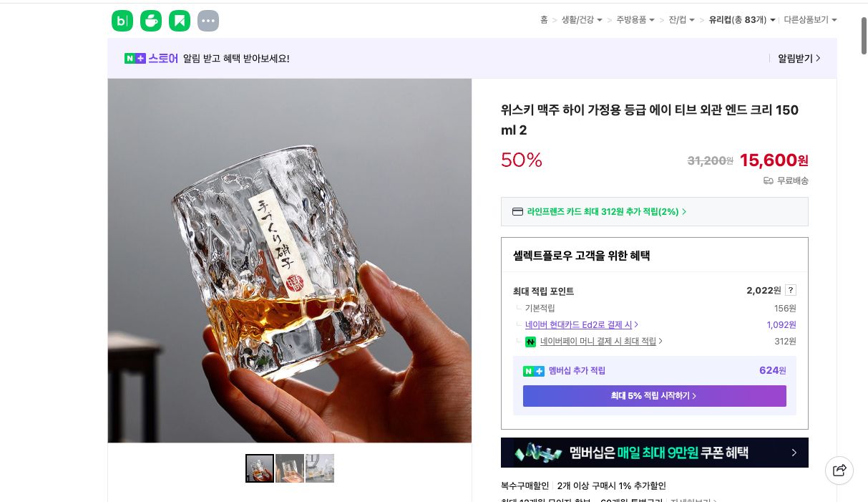
Task: Save with the Keep bookmark icon
Action: [180, 21]
